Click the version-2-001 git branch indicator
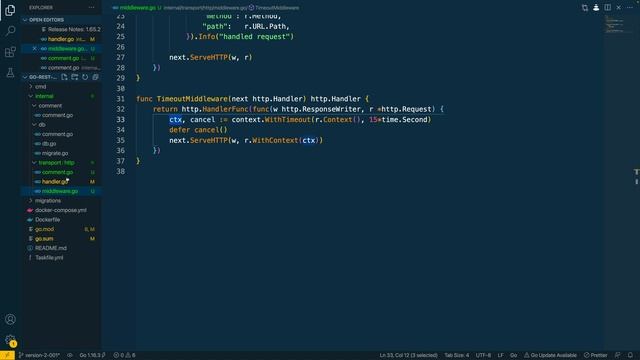This screenshot has width=640, height=360. 39,356
